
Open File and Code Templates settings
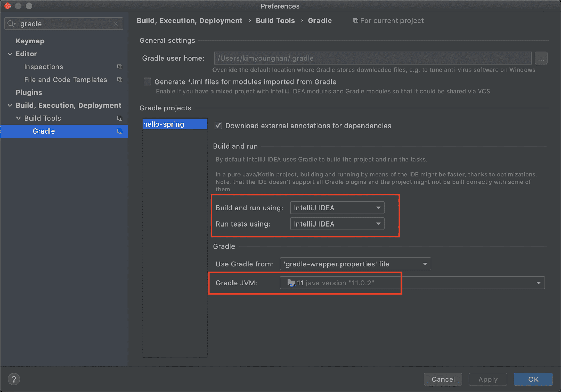66,80
